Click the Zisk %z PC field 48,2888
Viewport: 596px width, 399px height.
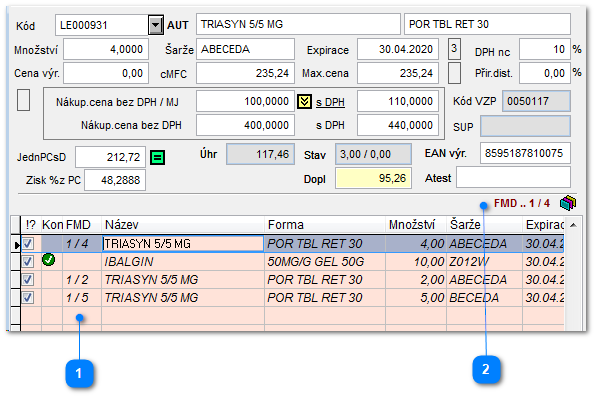[115, 180]
